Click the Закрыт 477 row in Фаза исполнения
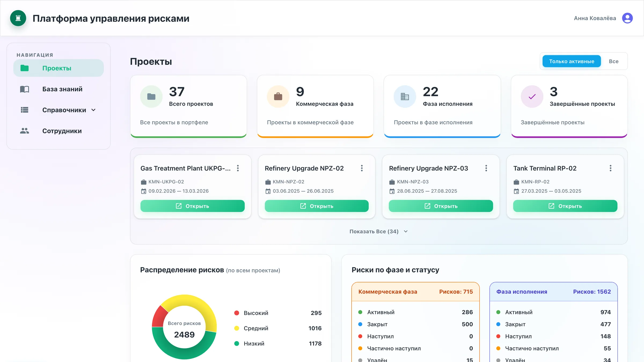 click(554, 324)
